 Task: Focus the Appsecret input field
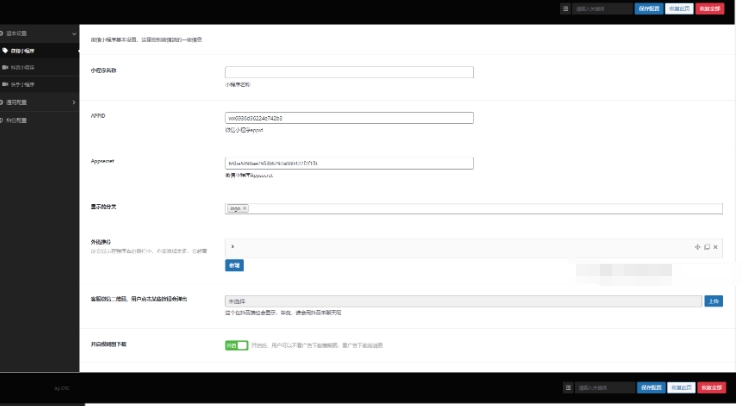coord(349,163)
